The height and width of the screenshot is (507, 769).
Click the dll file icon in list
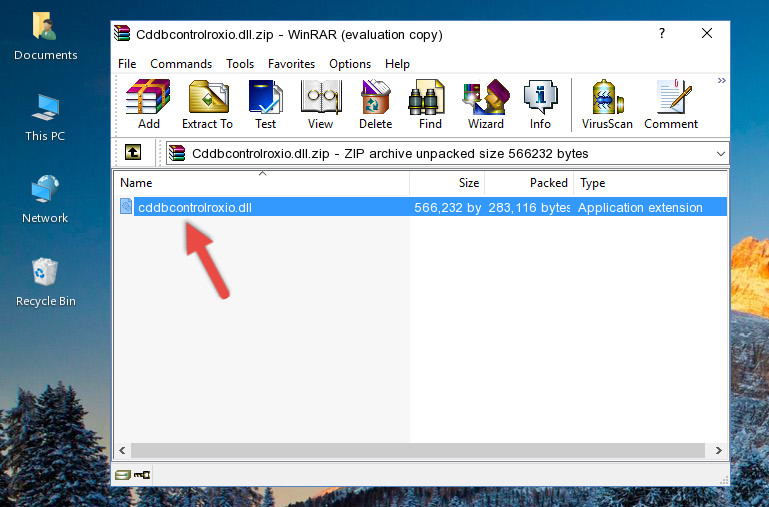(126, 206)
